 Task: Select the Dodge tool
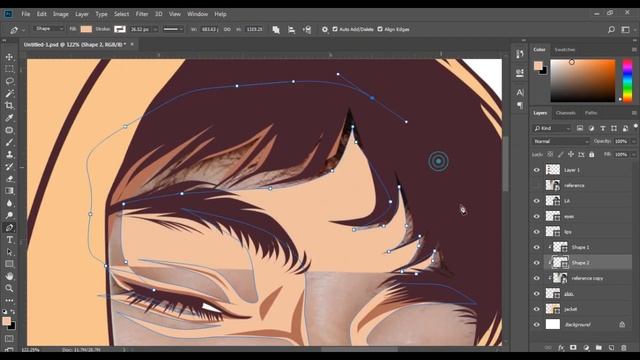9,215
